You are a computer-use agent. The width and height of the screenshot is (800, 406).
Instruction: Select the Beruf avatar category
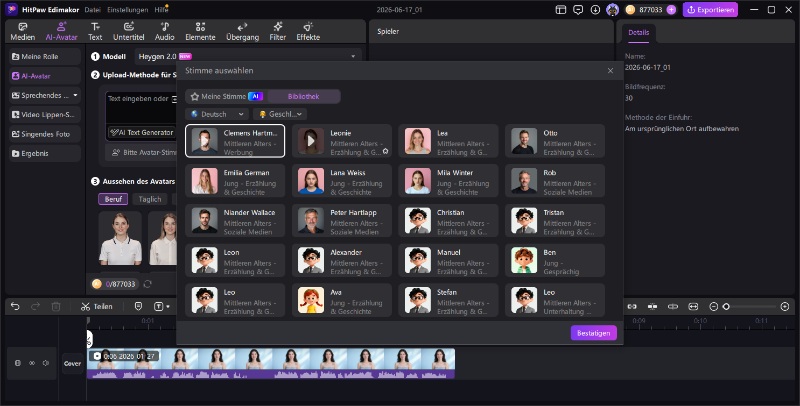[113, 199]
